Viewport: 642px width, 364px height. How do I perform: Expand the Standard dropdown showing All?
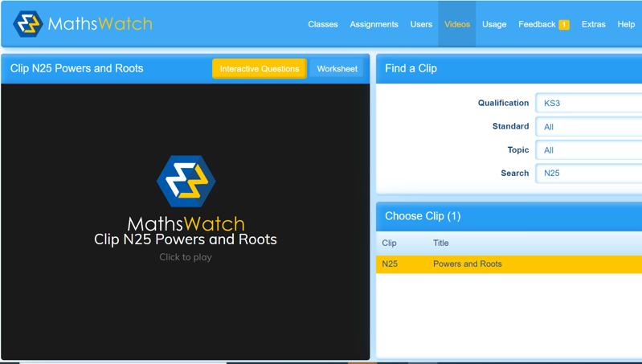[589, 127]
